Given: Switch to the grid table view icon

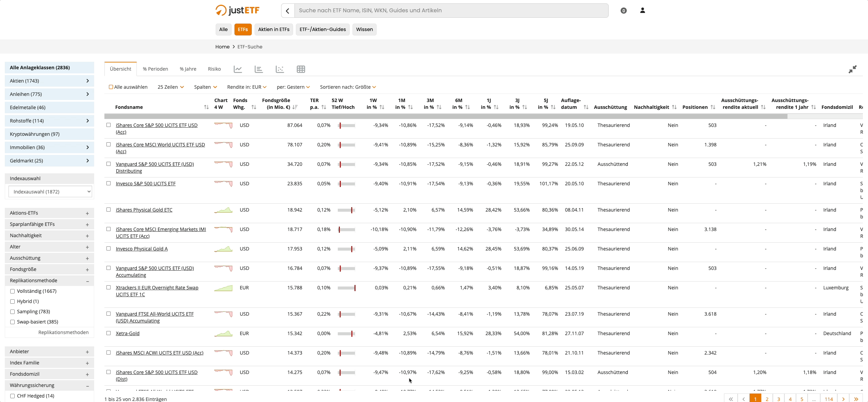Looking at the screenshot, I should [301, 69].
